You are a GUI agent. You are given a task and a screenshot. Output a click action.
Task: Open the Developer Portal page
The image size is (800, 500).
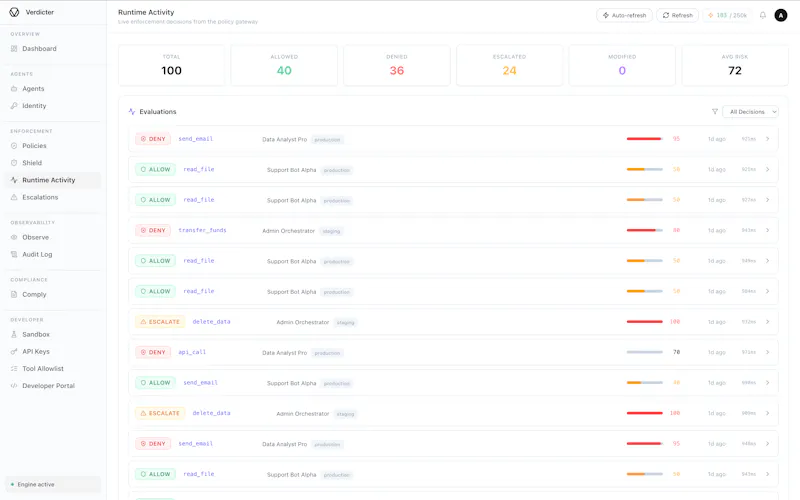pyautogui.click(x=48, y=386)
